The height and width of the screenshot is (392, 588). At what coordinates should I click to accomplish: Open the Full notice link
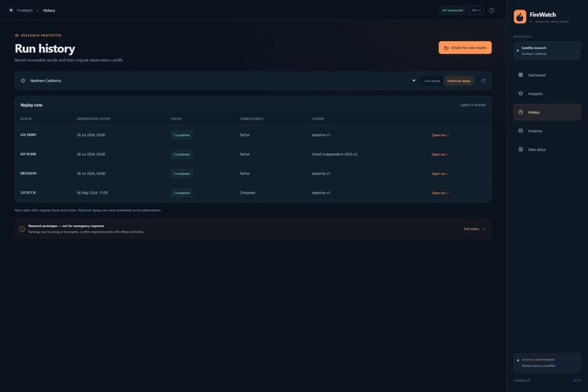click(474, 228)
